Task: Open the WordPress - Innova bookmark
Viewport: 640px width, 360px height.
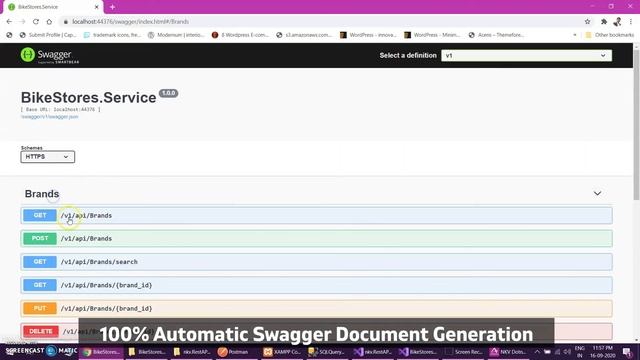Action: [368, 35]
